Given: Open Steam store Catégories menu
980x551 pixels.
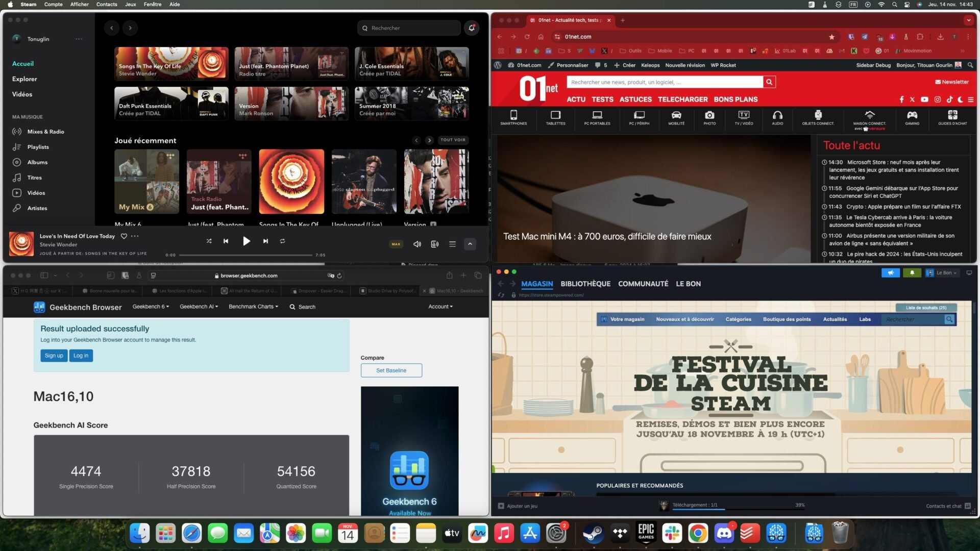Looking at the screenshot, I should (x=738, y=319).
